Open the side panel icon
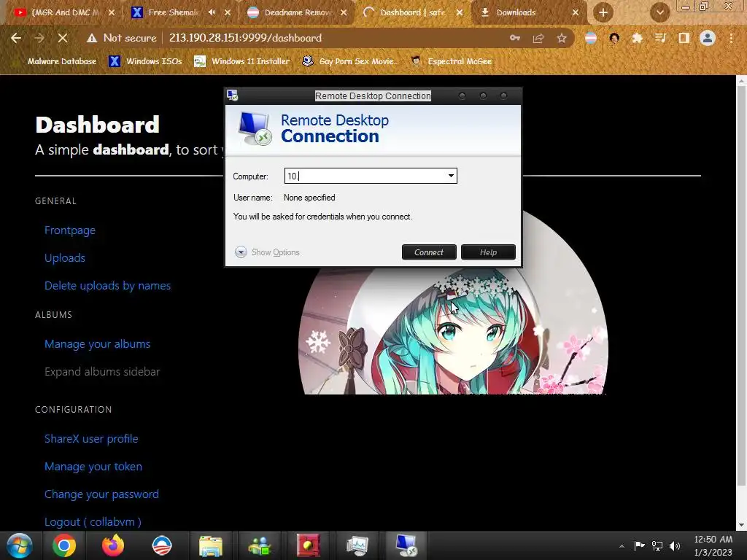 [x=684, y=38]
